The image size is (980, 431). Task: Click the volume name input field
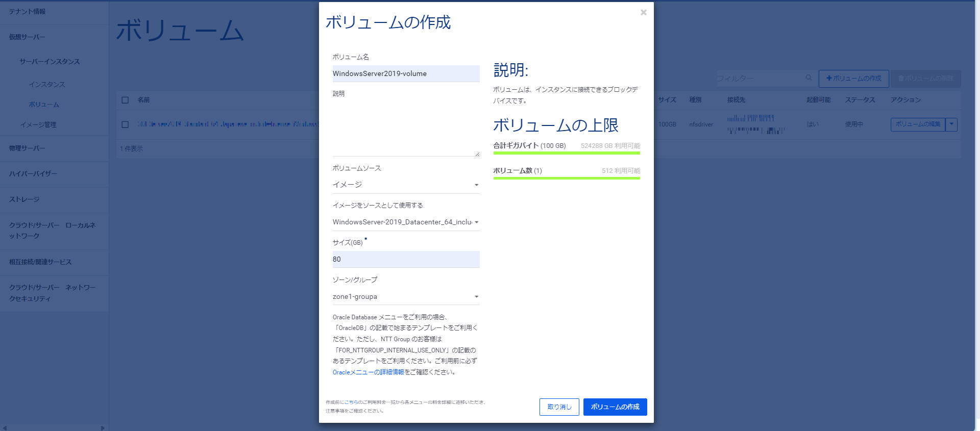click(x=406, y=73)
